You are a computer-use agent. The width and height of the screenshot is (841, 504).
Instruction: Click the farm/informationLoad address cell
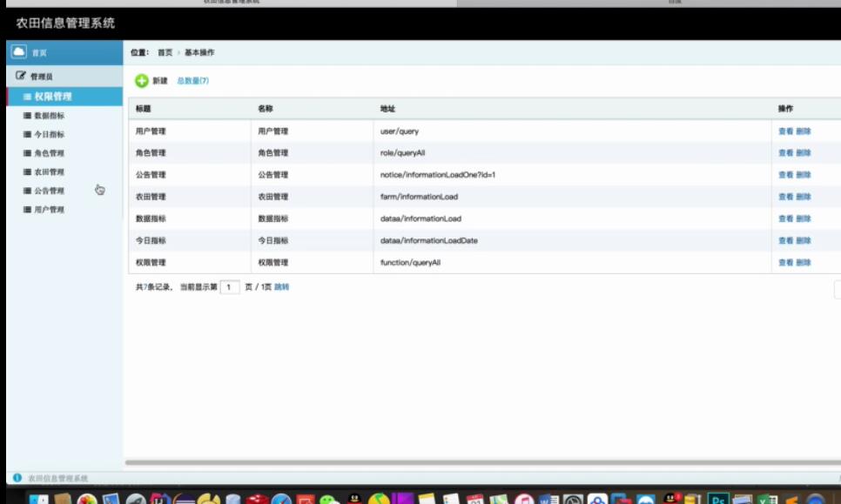[x=420, y=197]
